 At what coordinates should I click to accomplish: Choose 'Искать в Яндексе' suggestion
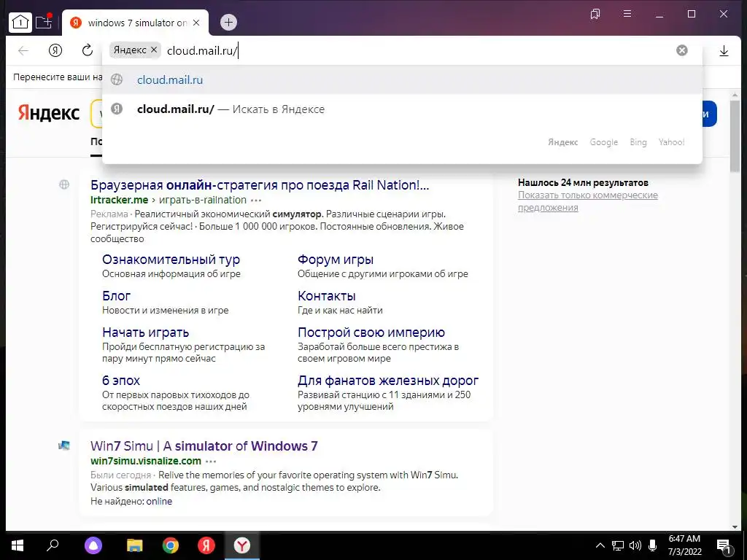click(402, 109)
